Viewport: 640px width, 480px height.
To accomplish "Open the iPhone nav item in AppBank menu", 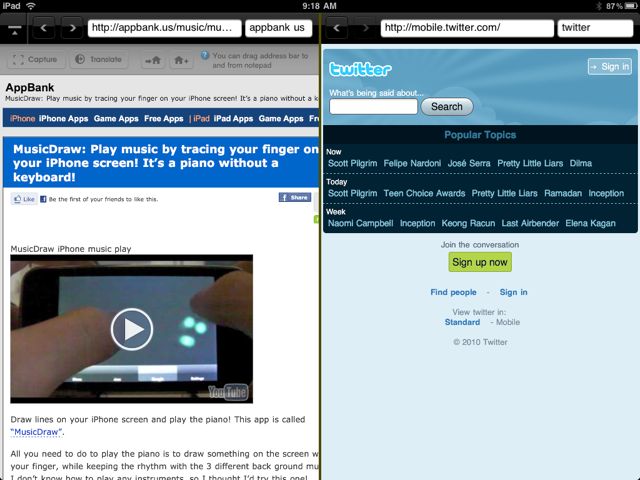I will pyautogui.click(x=22, y=119).
